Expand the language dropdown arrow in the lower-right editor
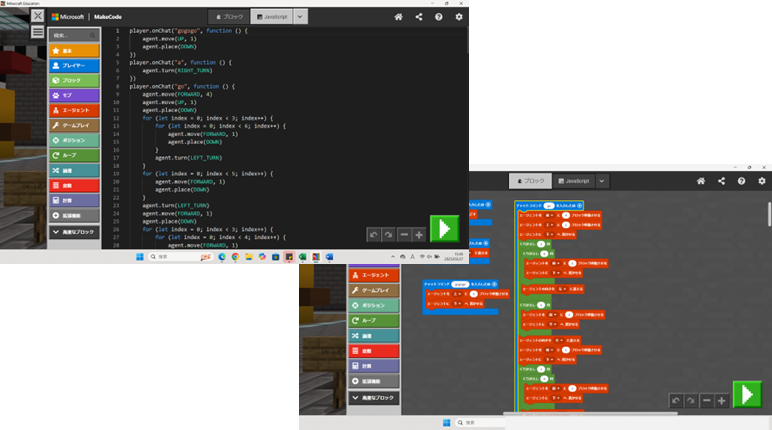 [602, 181]
